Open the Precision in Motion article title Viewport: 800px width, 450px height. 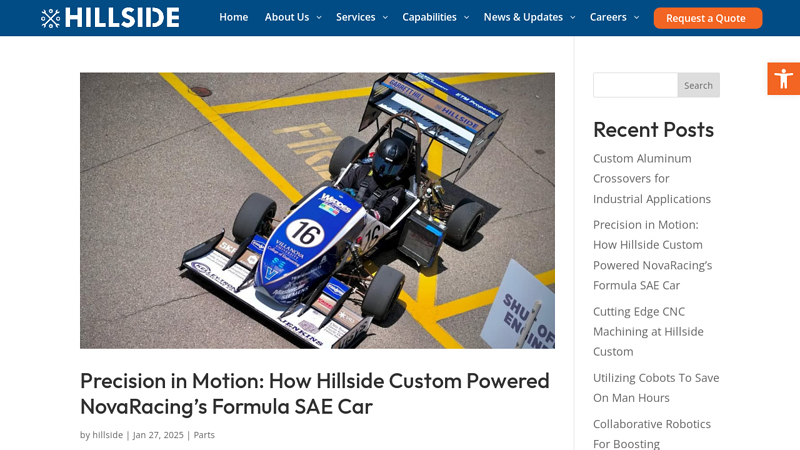click(x=314, y=393)
